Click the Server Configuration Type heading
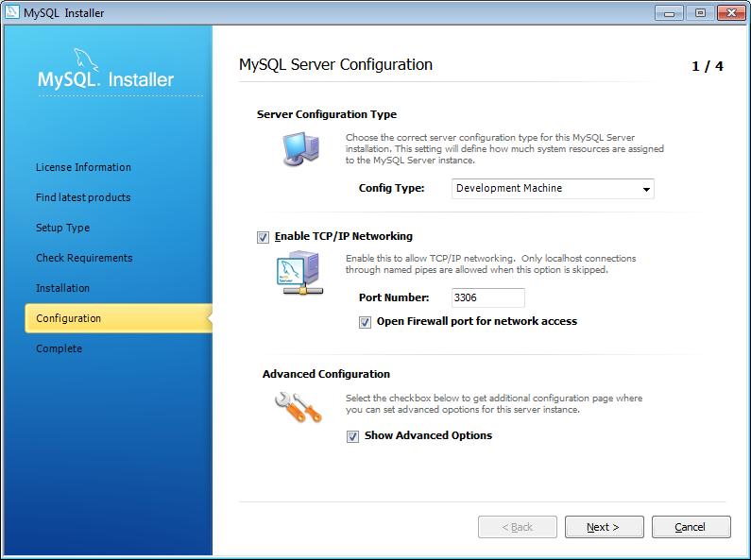This screenshot has height=560, width=751. [327, 114]
